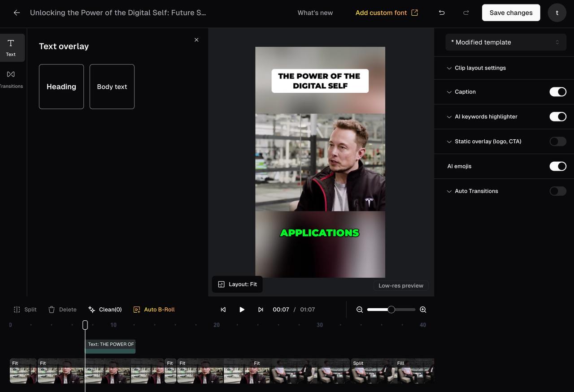Image resolution: width=574 pixels, height=392 pixels.
Task: Skip to previous clip
Action: (x=223, y=310)
